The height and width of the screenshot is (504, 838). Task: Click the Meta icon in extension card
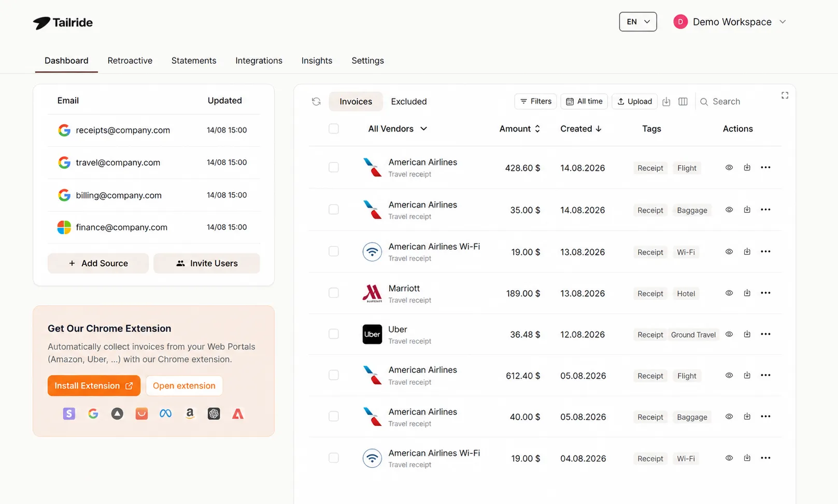(x=165, y=413)
